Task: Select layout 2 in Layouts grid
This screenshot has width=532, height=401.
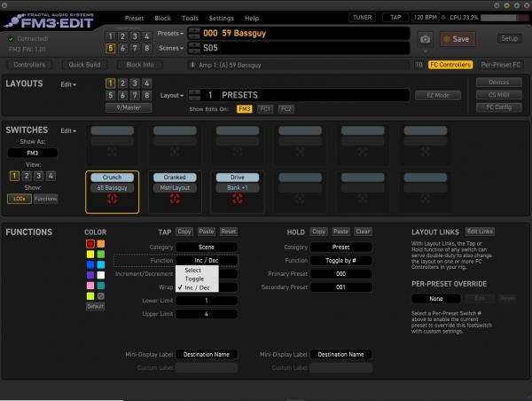Action: 122,83
